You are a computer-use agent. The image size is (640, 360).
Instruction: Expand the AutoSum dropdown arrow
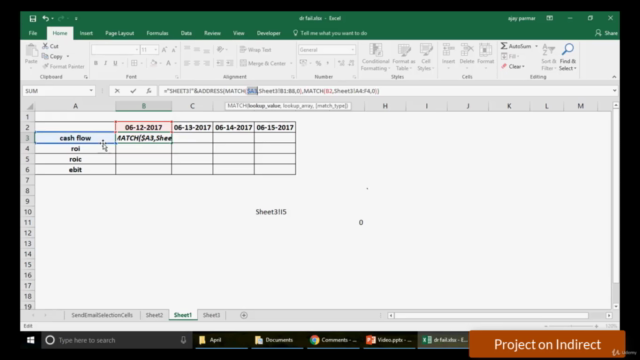coord(536,46)
